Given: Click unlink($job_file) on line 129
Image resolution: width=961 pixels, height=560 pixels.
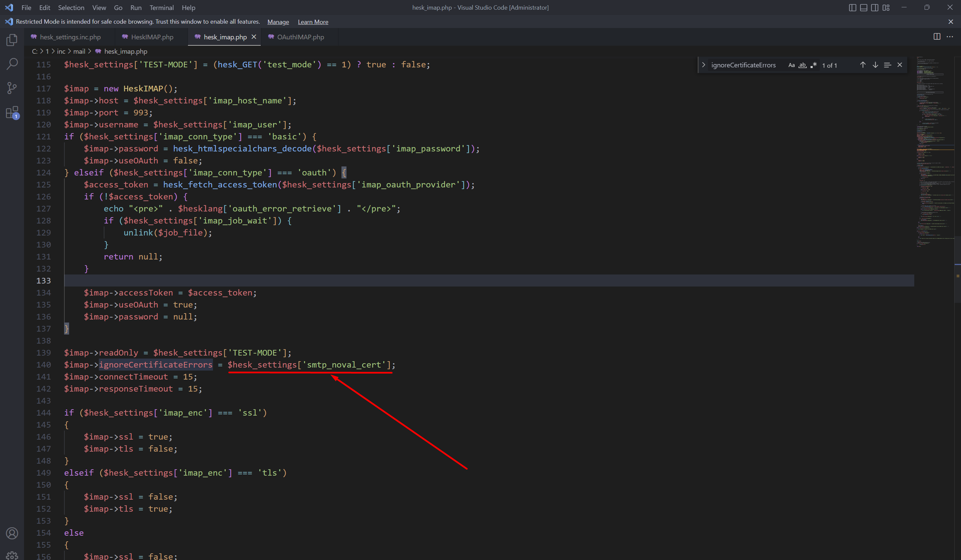Looking at the screenshot, I should pyautogui.click(x=165, y=233).
